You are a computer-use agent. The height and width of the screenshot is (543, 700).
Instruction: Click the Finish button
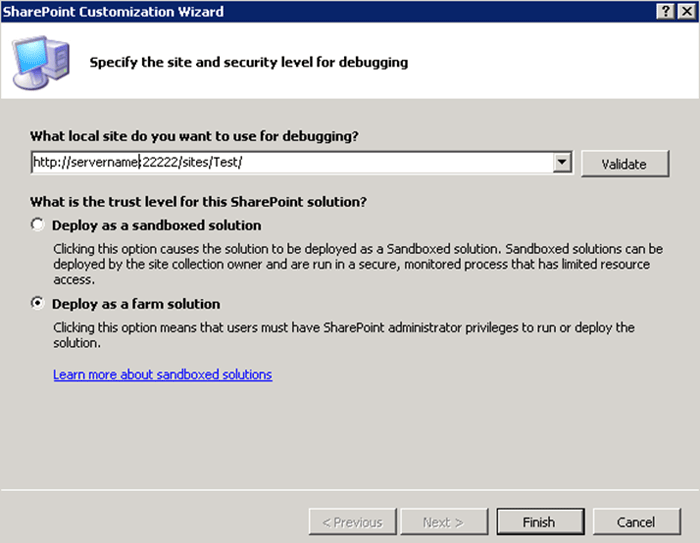tap(540, 522)
